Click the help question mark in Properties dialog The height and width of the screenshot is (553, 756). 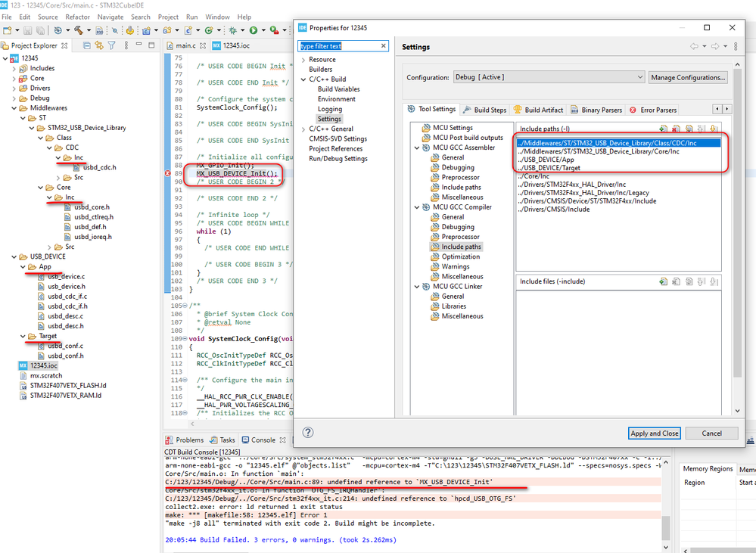(x=307, y=433)
